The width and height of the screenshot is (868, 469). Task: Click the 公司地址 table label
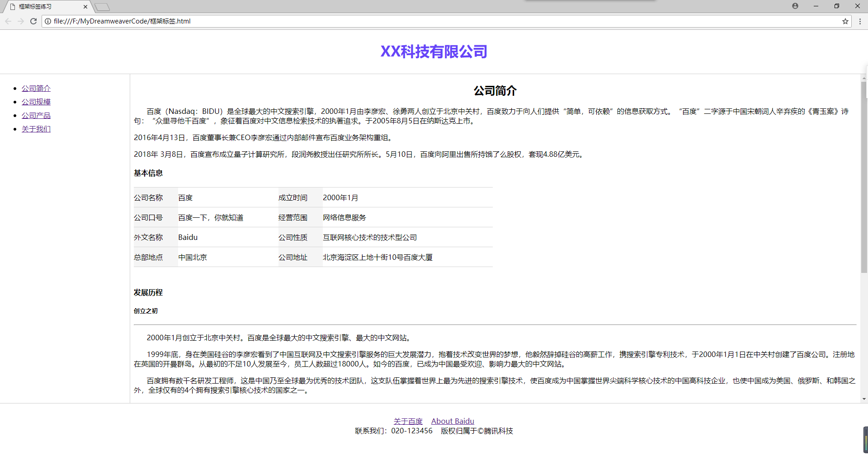pyautogui.click(x=293, y=258)
